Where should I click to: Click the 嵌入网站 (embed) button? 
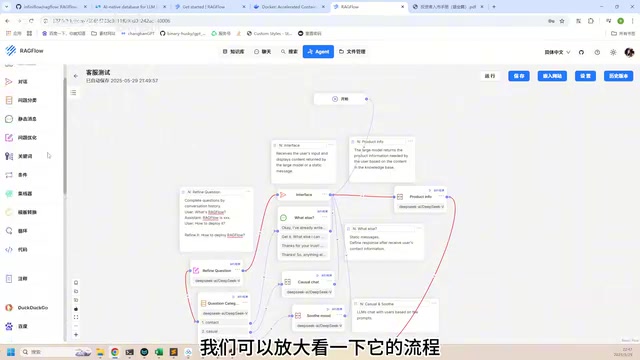pyautogui.click(x=552, y=76)
